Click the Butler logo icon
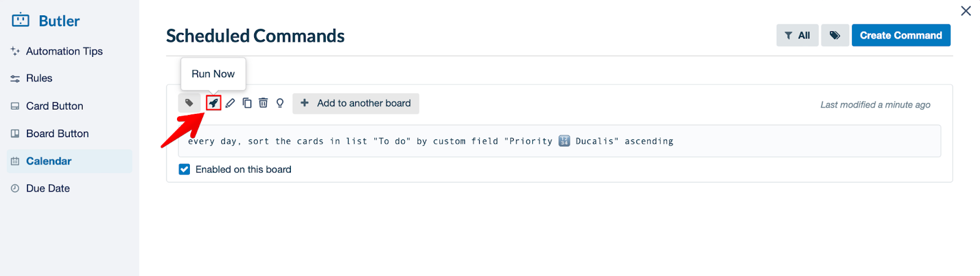The image size is (980, 276). click(x=21, y=21)
